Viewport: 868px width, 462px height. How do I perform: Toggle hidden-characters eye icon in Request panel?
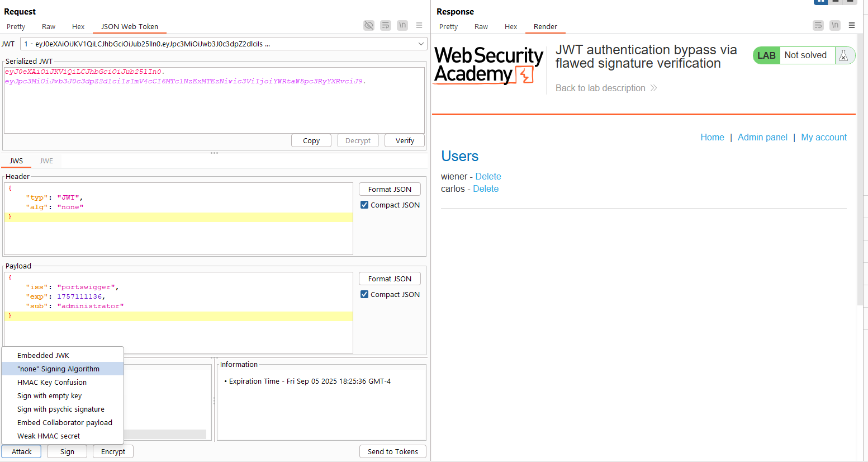368,25
